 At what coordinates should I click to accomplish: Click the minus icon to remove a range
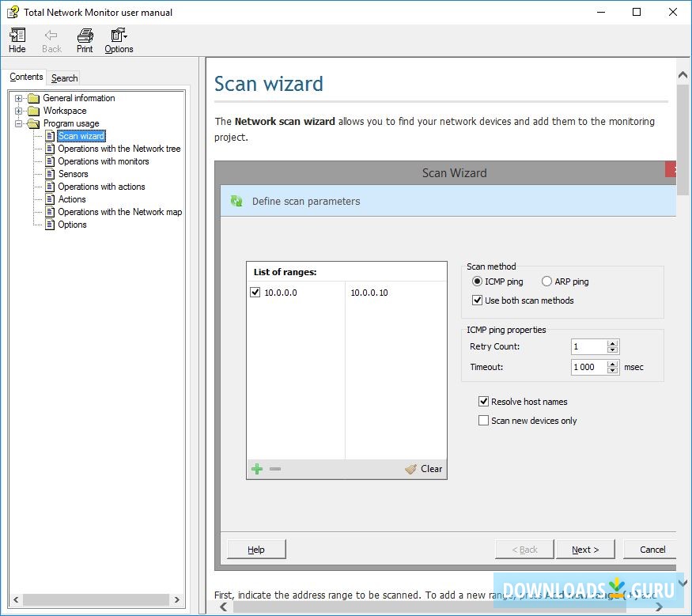coord(274,468)
